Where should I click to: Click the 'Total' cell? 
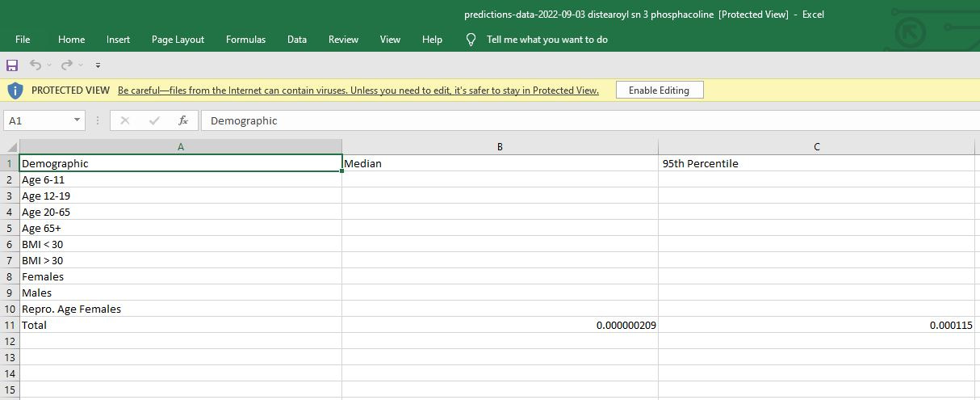(181, 325)
